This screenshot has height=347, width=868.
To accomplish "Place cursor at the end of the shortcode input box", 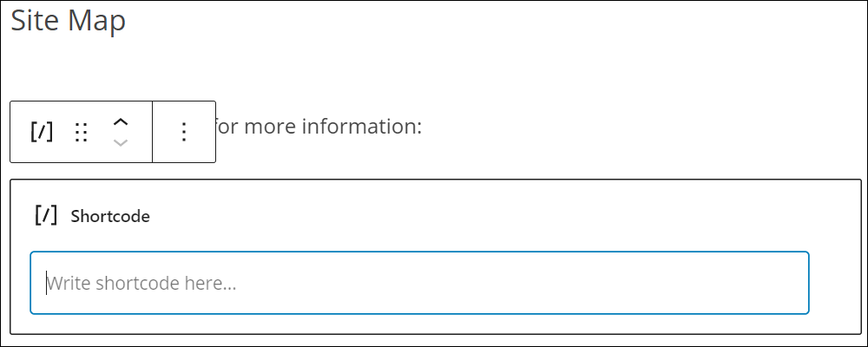I will coord(797,283).
